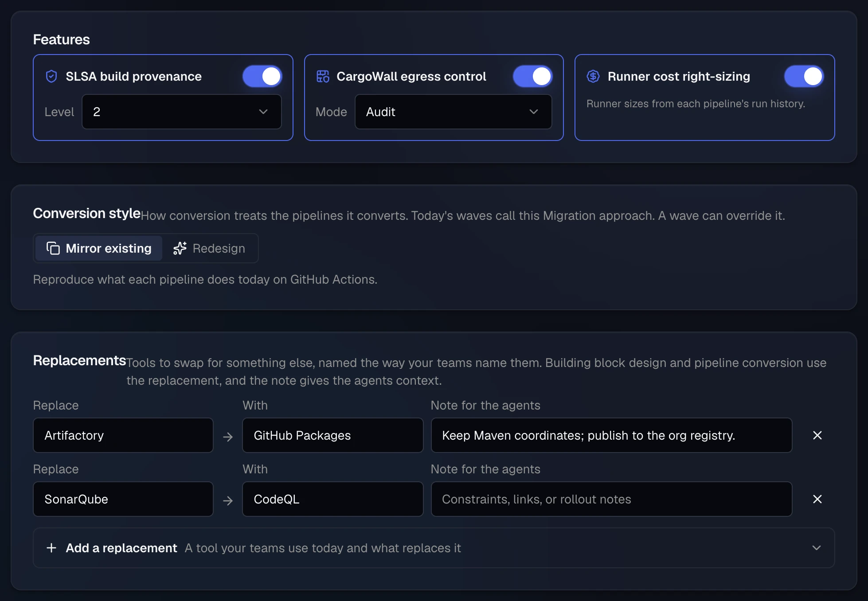Edit the Artifactory replace field

(x=123, y=435)
